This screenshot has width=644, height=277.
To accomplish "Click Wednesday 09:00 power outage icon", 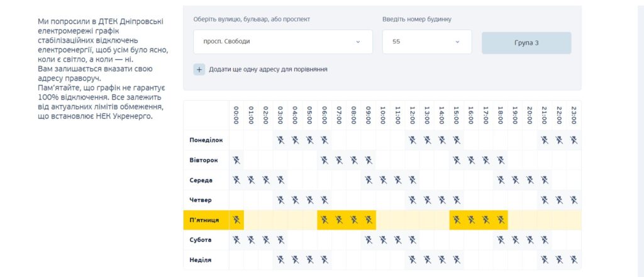I will click(369, 180).
